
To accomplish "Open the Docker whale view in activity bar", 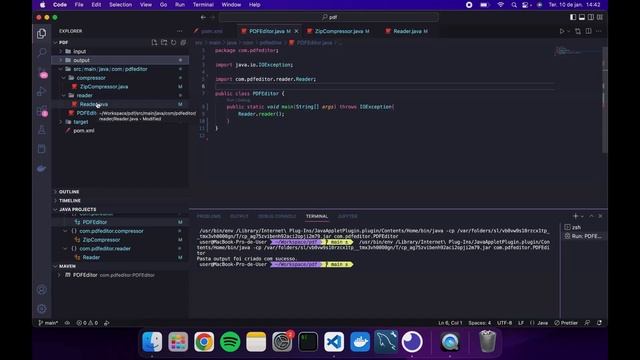I will click(x=42, y=168).
